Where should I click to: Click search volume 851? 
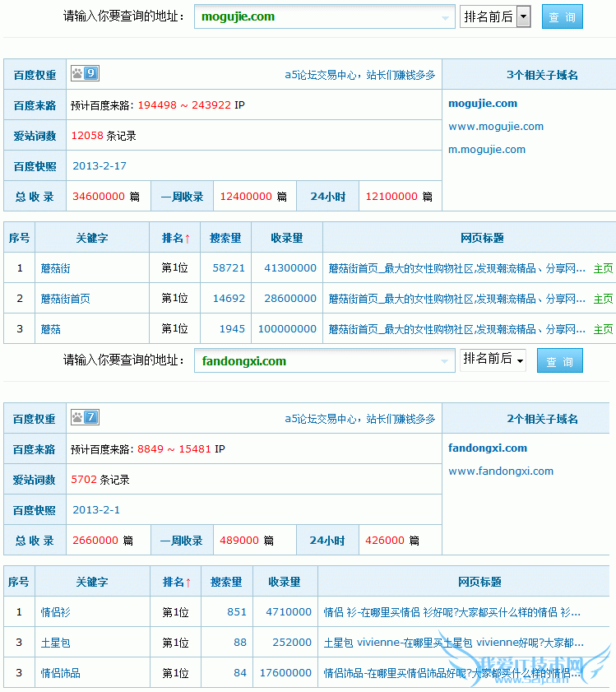237,612
